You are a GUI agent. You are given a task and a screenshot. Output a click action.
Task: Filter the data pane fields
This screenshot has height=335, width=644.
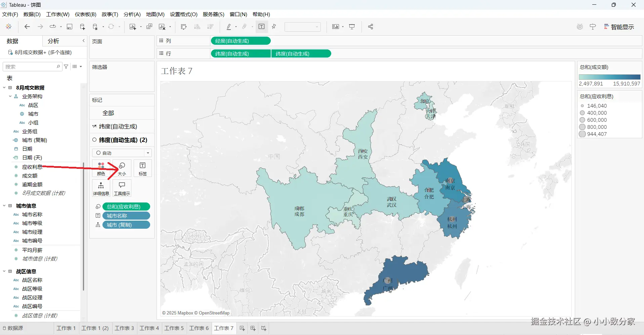click(66, 67)
